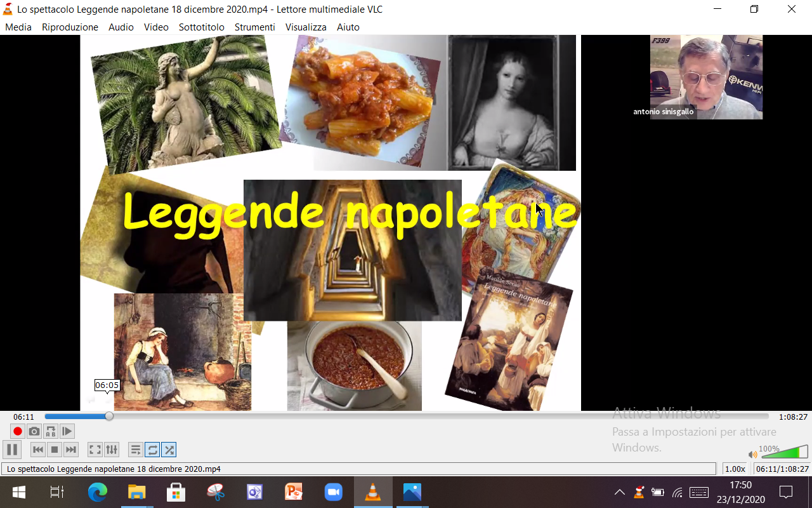Open the Audio menu
812x508 pixels.
coord(121,27)
